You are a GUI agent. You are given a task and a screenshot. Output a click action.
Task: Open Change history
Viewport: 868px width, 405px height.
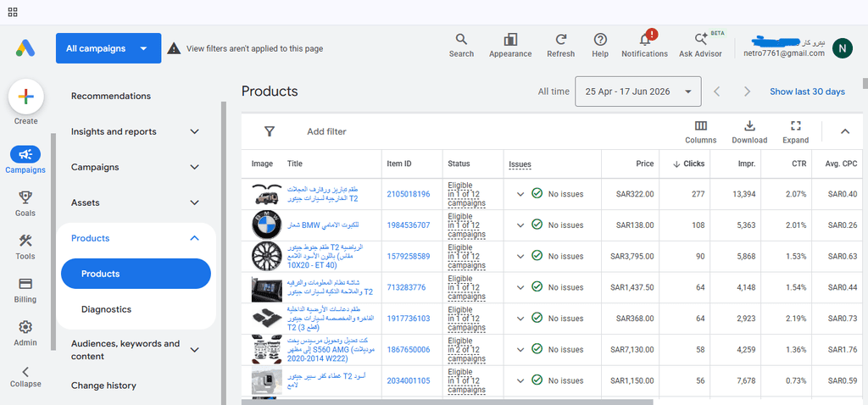click(103, 386)
